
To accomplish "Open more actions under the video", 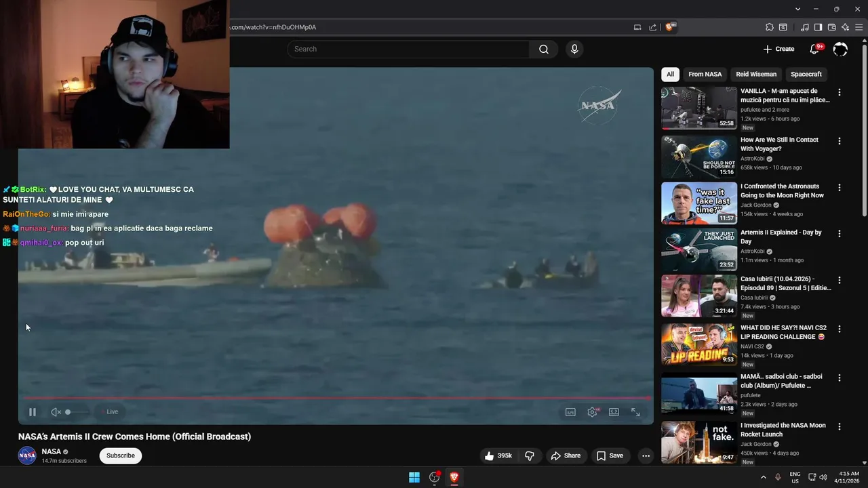I will coord(646,455).
